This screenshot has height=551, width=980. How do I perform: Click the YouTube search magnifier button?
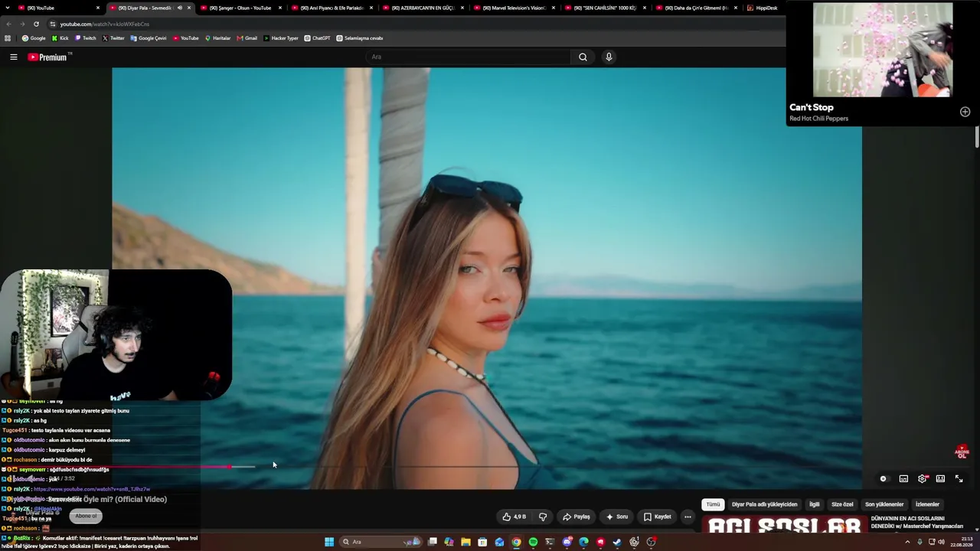tap(583, 57)
